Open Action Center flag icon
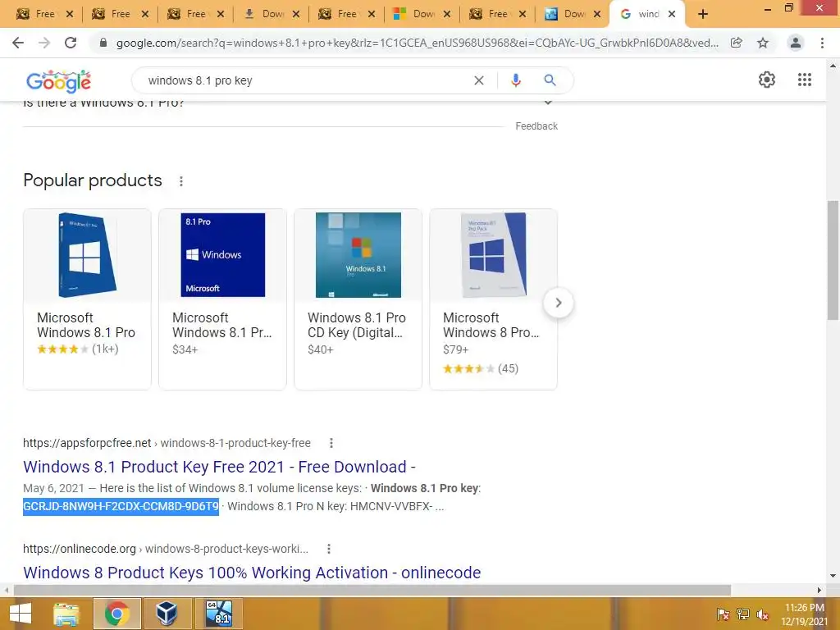 click(724, 614)
